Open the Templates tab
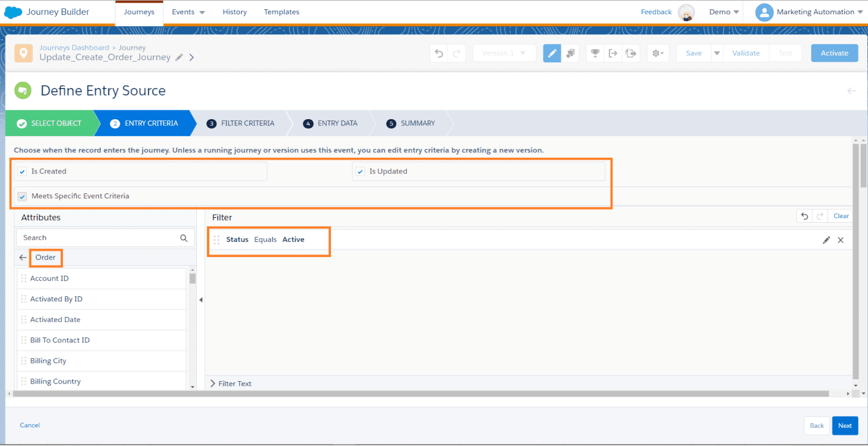Screen dimensions: 868x446 (281, 12)
